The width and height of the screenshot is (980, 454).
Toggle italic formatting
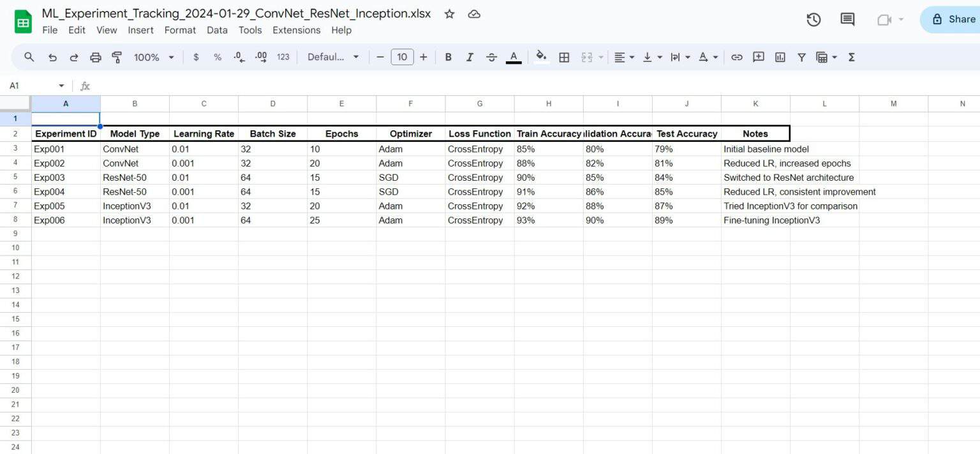(470, 57)
